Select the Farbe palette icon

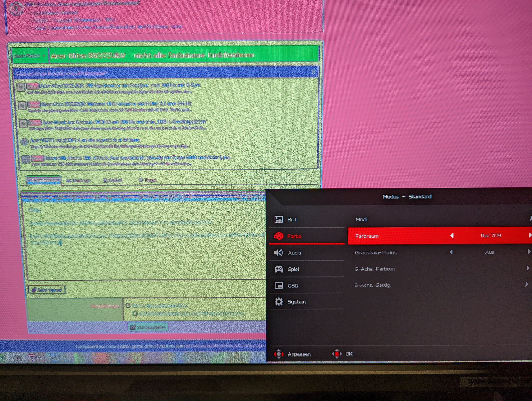278,236
